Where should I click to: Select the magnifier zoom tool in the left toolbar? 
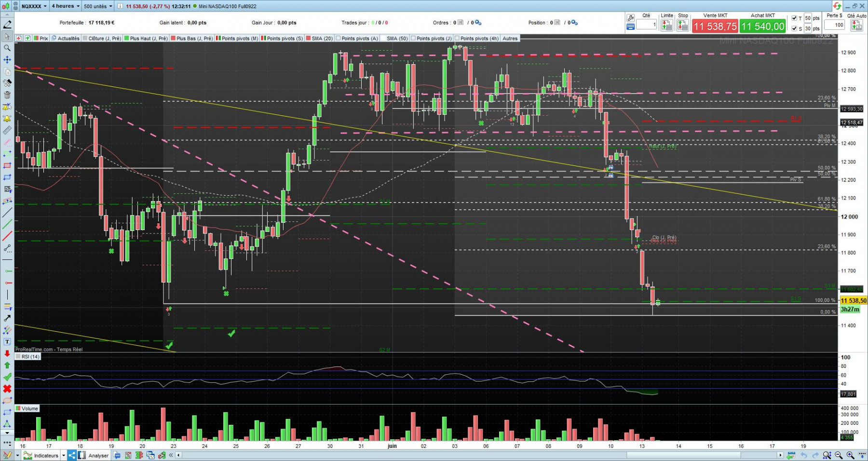tap(7, 48)
